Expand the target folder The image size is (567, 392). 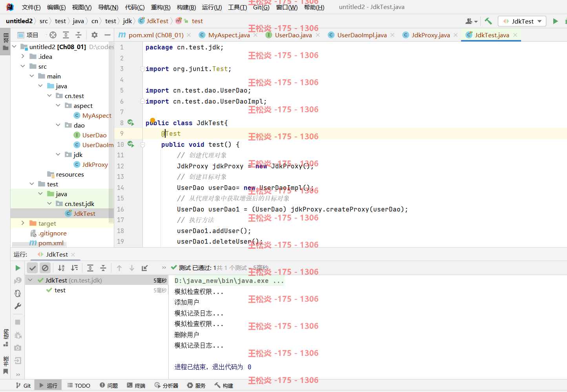(x=23, y=223)
